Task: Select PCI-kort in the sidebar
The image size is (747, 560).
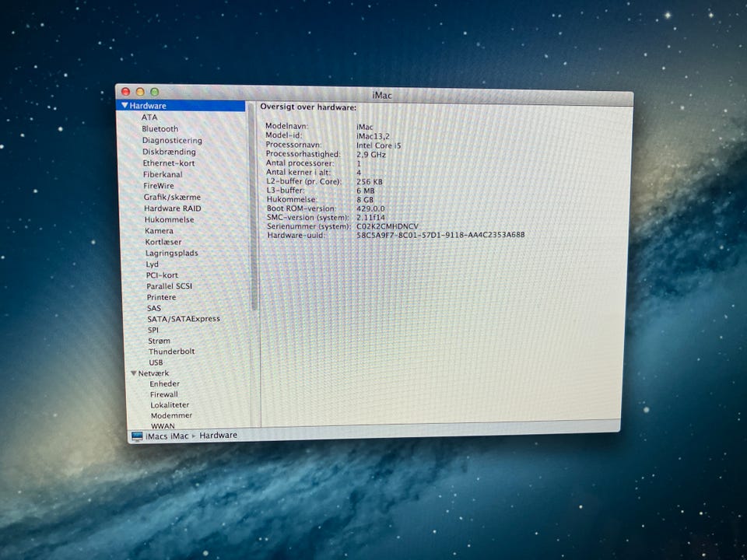Action: [x=162, y=275]
